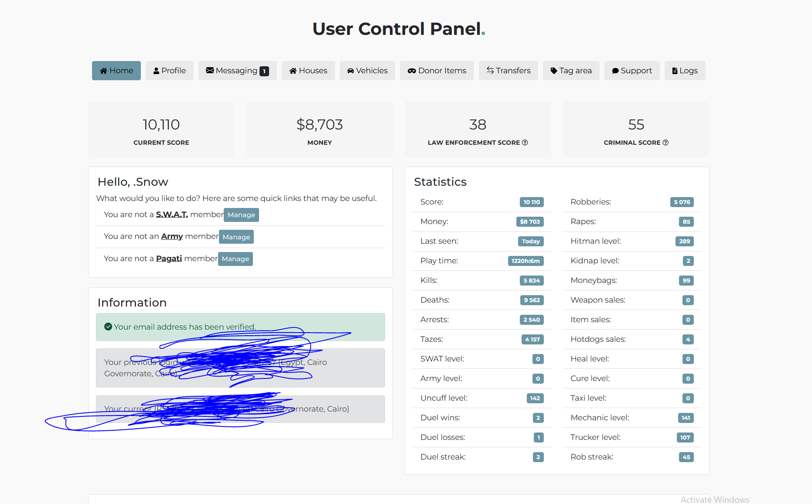Click the Duel wins label
The image size is (812, 504).
[440, 418]
